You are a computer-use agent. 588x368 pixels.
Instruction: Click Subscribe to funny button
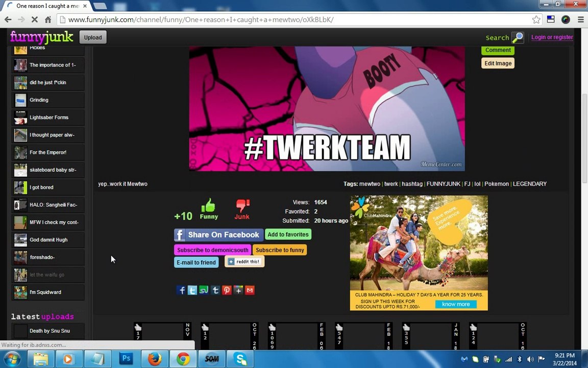(280, 250)
